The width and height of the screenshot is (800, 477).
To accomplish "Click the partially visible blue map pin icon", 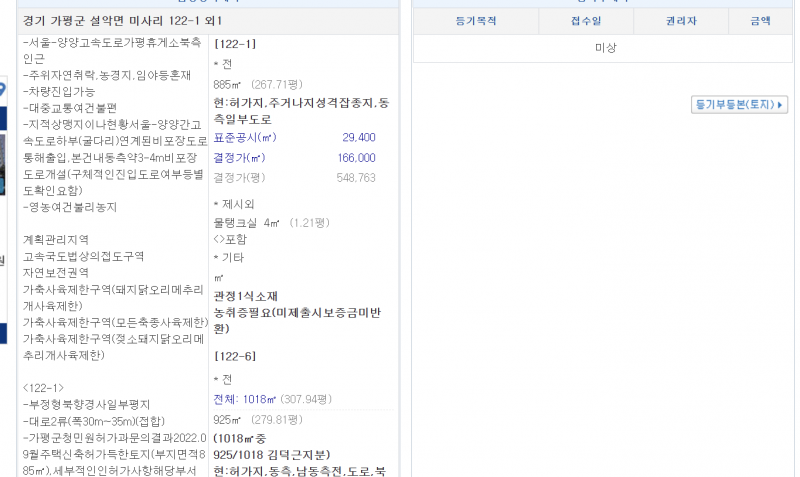I will 3,90.
